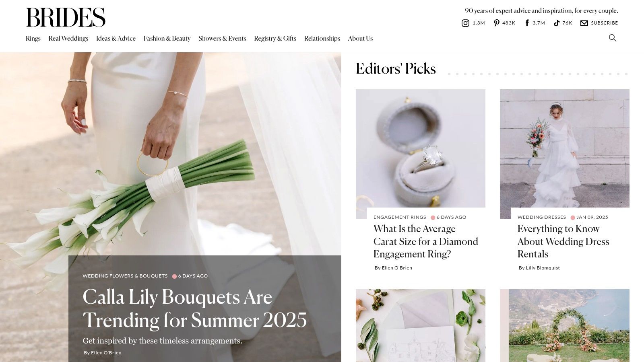Open the Instagram profile icon
The width and height of the screenshot is (644, 362).
465,23
